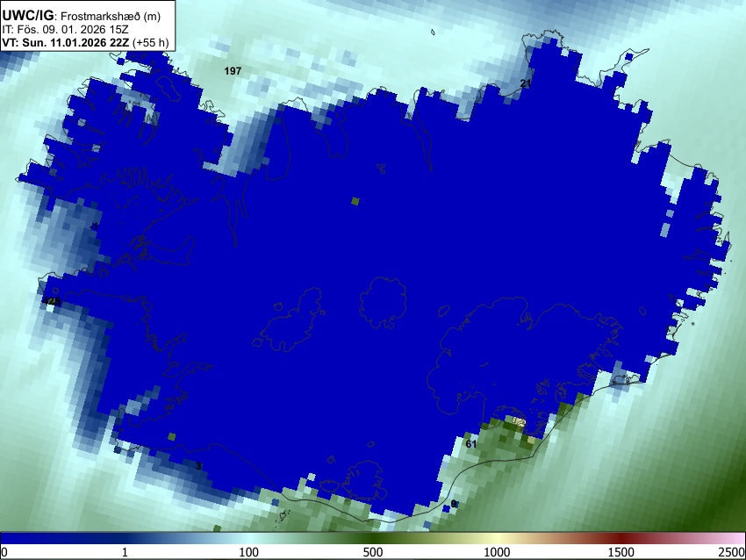The height and width of the screenshot is (560, 746).
Task: Click the map value "21" in the northeast
Action: 525,83
